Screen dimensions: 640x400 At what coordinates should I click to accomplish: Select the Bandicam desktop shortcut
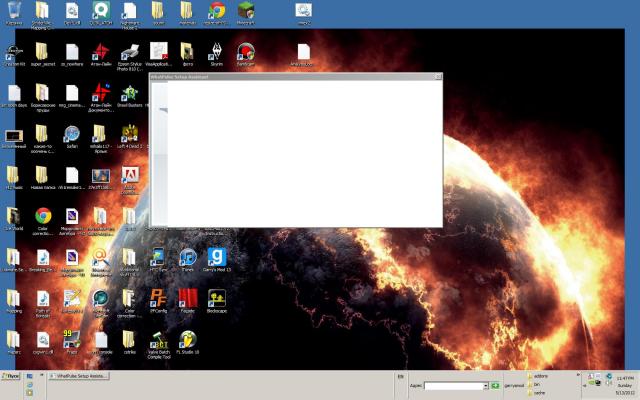[245, 52]
